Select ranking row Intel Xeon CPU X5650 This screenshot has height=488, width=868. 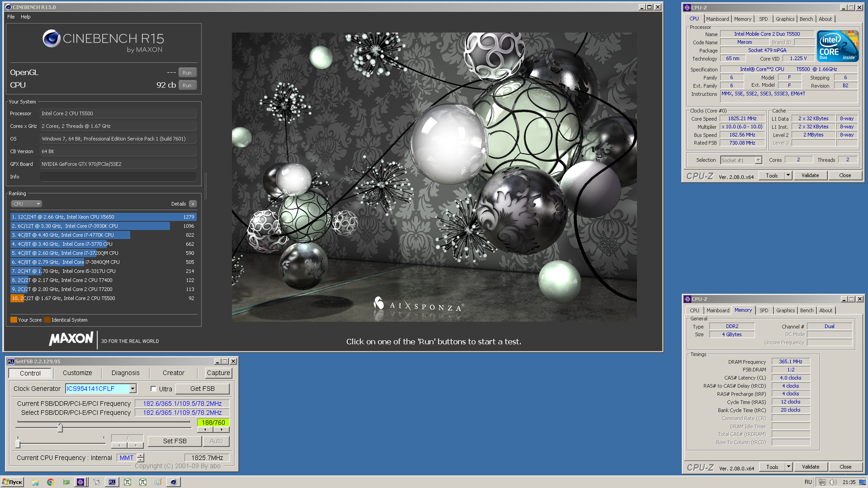tap(103, 217)
